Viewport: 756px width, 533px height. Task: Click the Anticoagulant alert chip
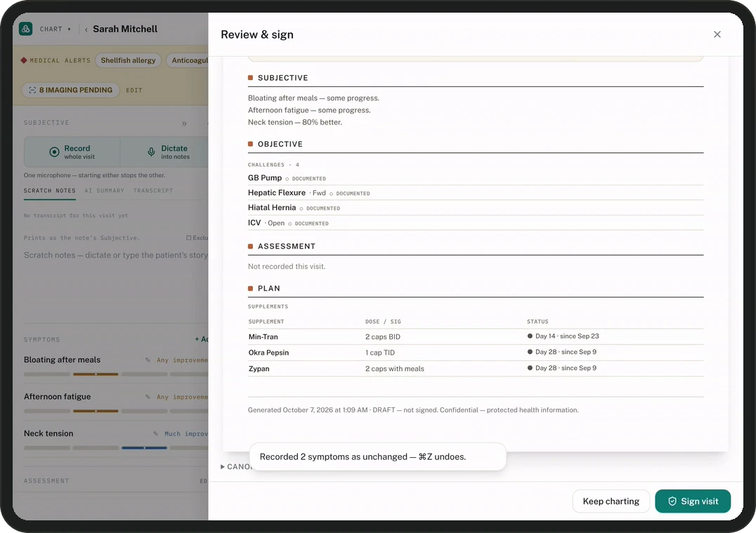(x=188, y=60)
